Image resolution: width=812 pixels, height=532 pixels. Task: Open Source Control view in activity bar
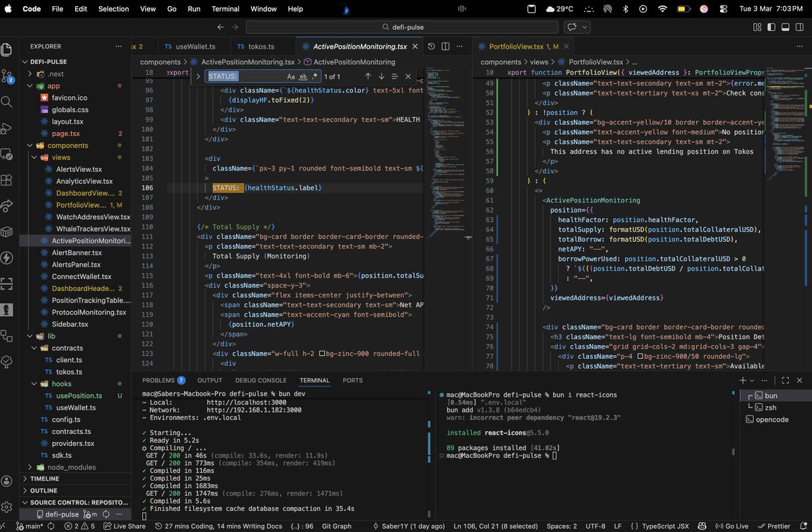(x=7, y=76)
